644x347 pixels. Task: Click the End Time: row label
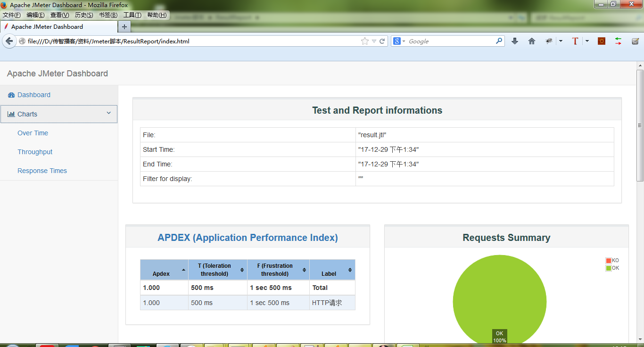click(157, 164)
